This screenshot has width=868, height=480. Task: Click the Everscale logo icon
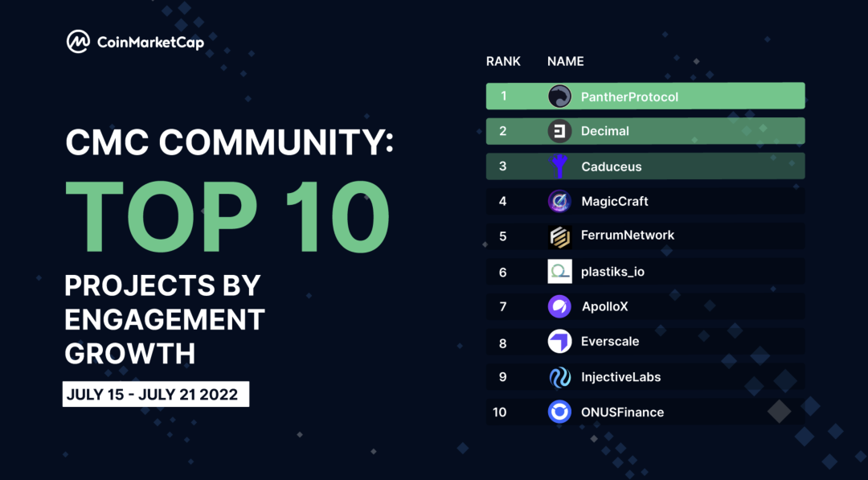pos(559,342)
